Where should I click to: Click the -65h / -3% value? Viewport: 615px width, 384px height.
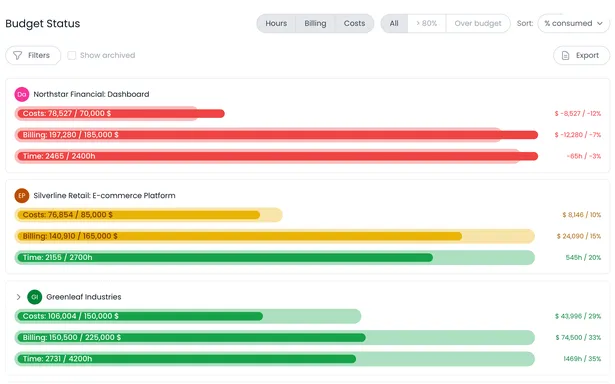[x=584, y=156]
